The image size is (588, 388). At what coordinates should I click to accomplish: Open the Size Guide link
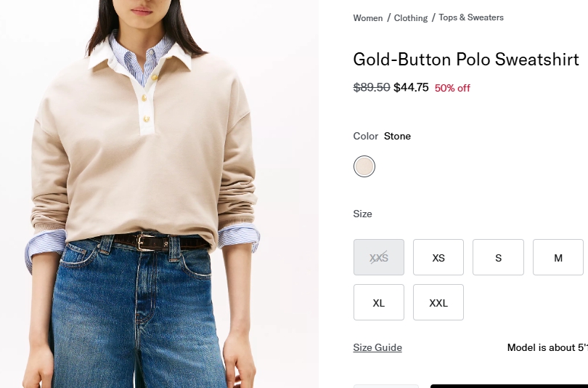tap(377, 347)
